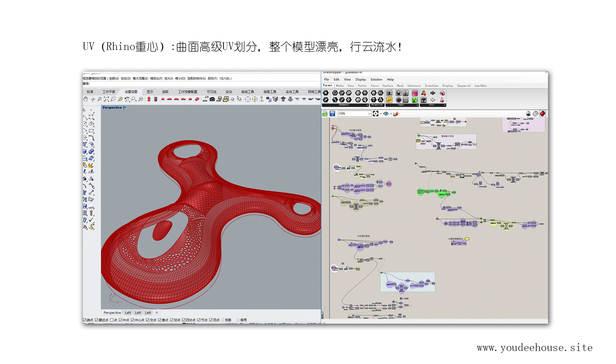The width and height of the screenshot is (616, 364).
Task: Click the Integer '7' parameter icon in Primitive
Action: (374, 100)
